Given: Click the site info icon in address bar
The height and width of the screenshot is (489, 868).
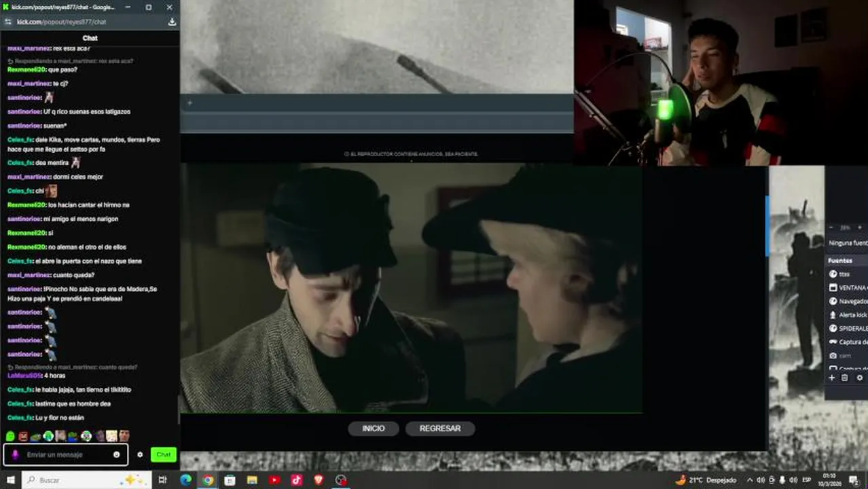Looking at the screenshot, I should point(8,22).
